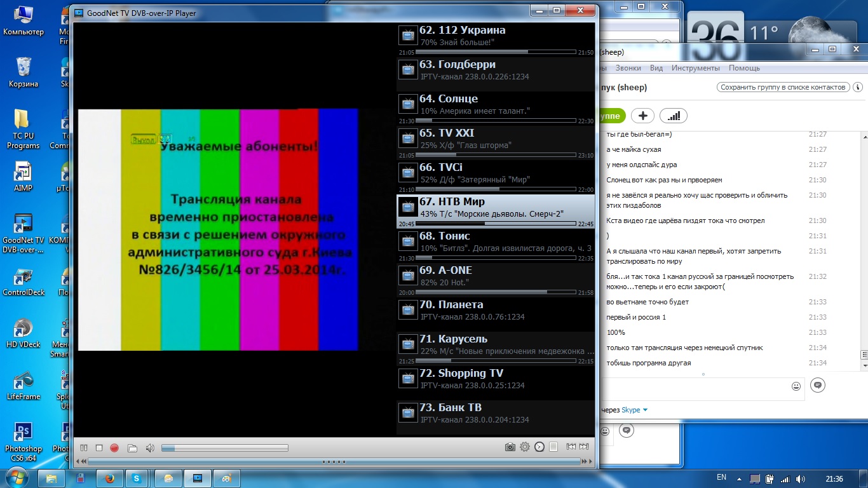The height and width of the screenshot is (488, 868).
Task: Launch LifeFrame desktop shortcut
Action: coord(24,385)
